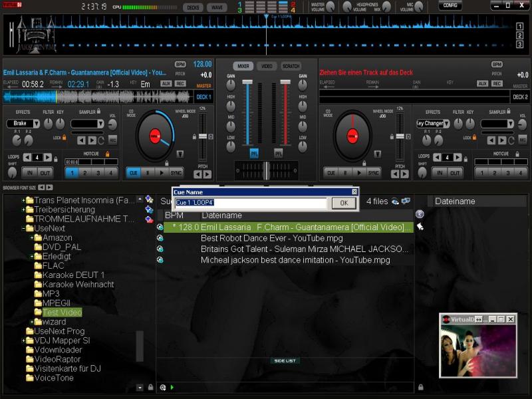The width and height of the screenshot is (532, 399).
Task: Click the REC button on deck 1
Action: [180, 83]
